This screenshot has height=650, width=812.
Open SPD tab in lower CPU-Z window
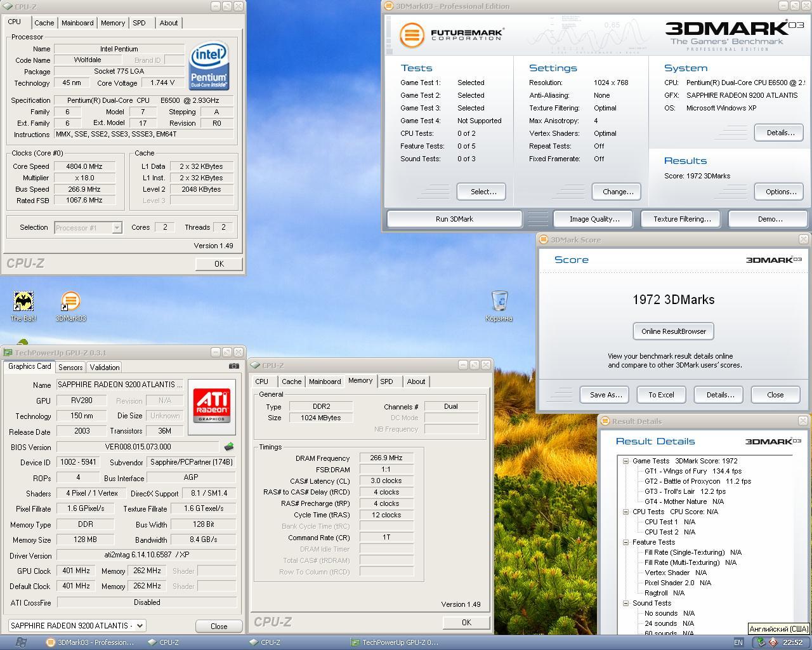click(386, 381)
